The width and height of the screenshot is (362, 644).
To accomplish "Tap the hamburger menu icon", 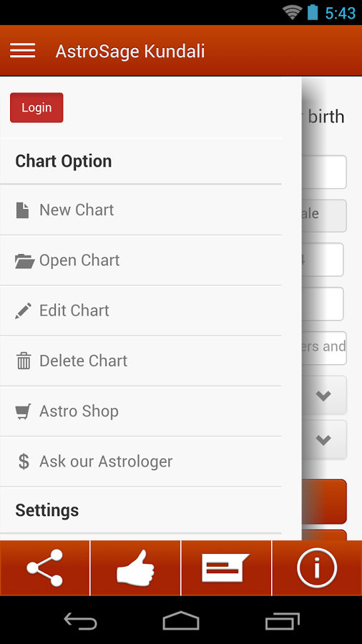I will pos(23,51).
